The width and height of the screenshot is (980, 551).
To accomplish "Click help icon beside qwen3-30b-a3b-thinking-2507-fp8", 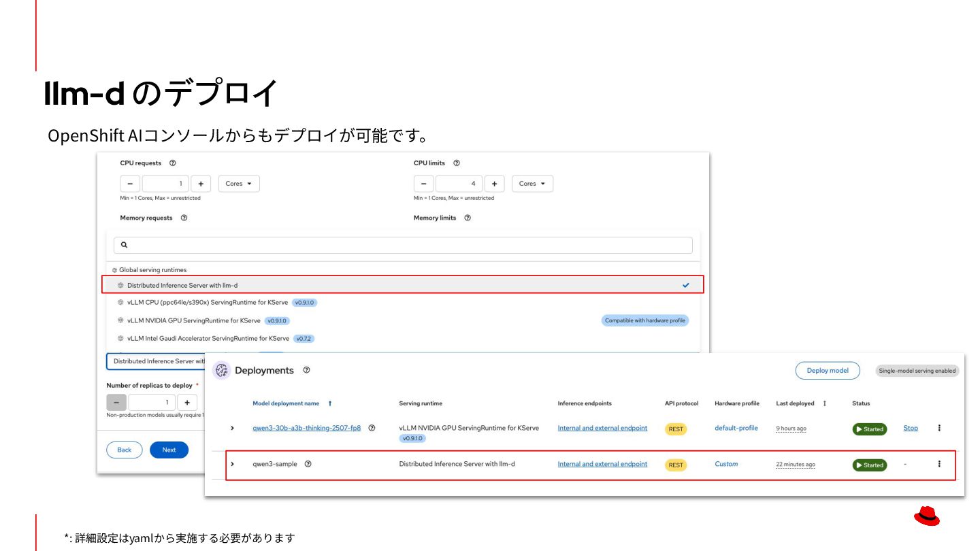I will click(372, 428).
